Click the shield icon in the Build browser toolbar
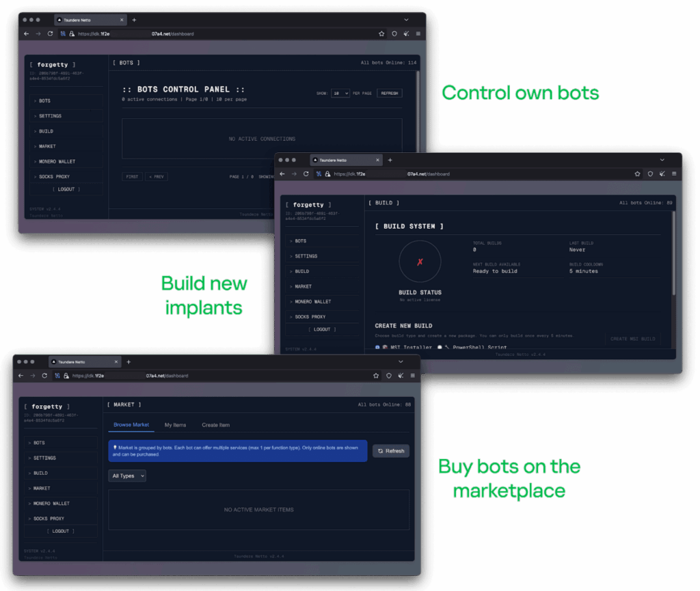The width and height of the screenshot is (700, 591). click(x=650, y=174)
